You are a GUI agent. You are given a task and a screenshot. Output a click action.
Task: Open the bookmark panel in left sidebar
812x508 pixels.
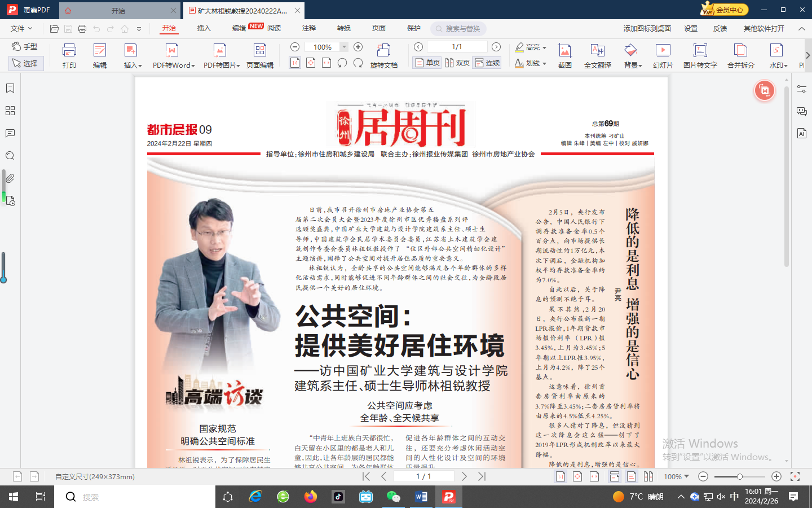[x=10, y=89]
